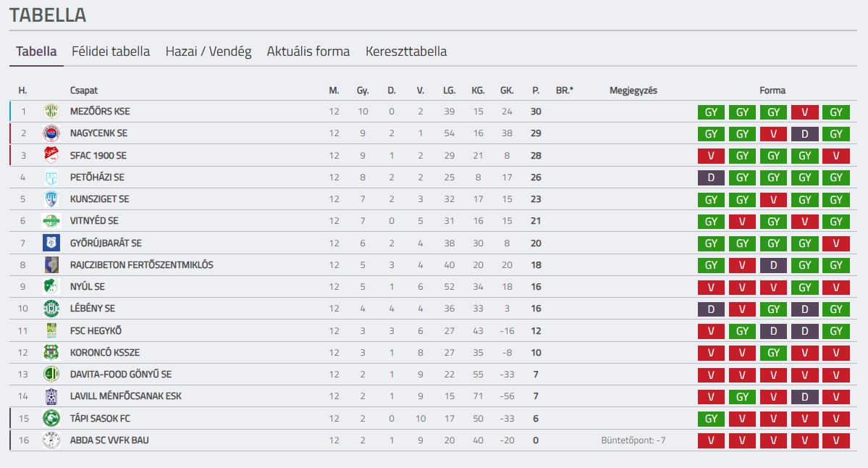Viewport: 868px width, 468px height.
Task: Show the Kereszttabella tab
Action: [406, 51]
